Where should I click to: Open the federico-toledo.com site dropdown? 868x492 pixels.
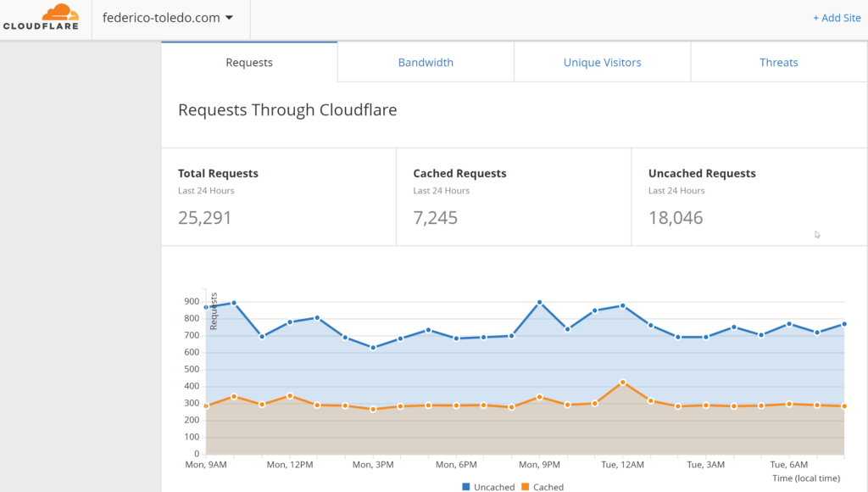click(168, 18)
